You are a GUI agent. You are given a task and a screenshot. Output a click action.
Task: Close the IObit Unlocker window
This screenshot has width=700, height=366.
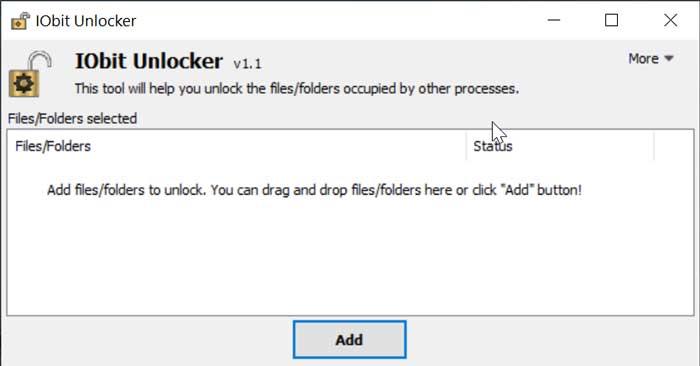click(670, 20)
